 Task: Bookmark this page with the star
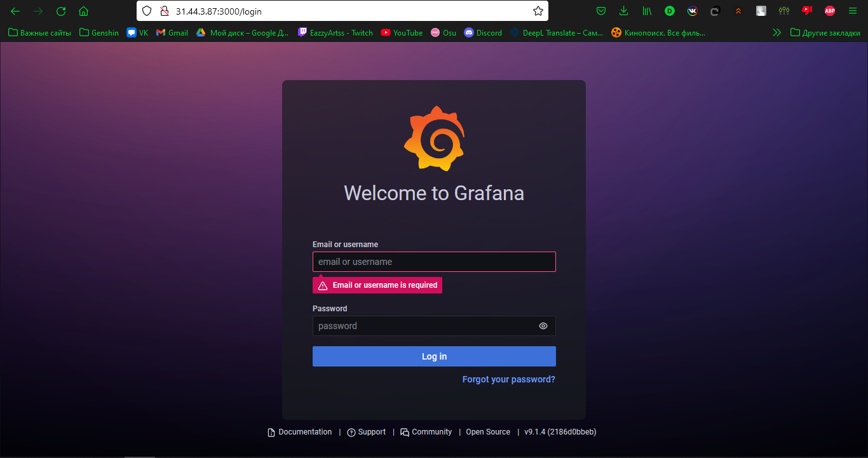538,11
